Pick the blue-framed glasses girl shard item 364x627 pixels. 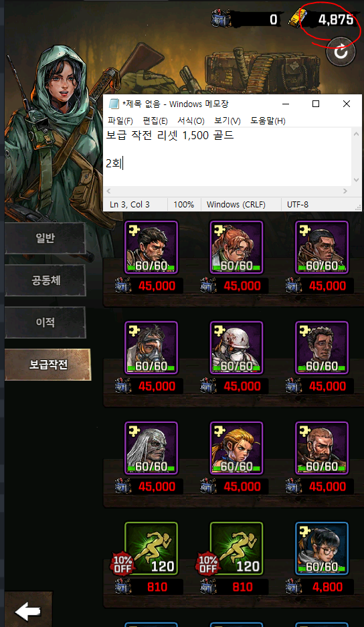click(x=322, y=549)
